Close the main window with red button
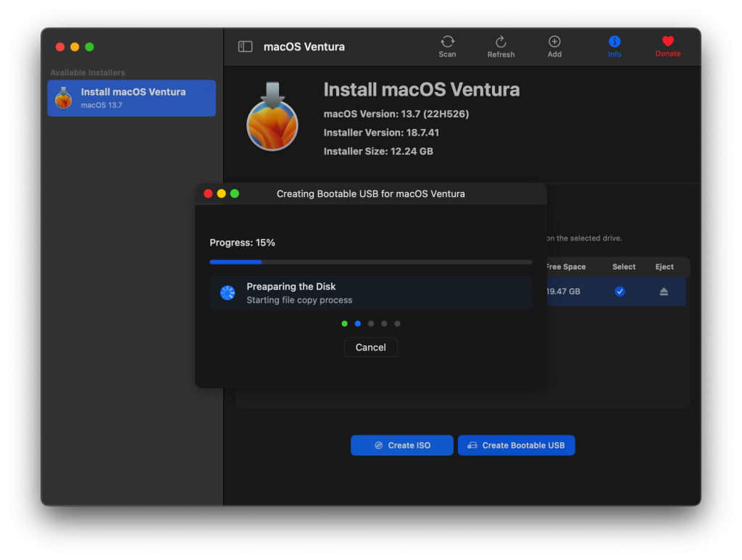 point(60,47)
